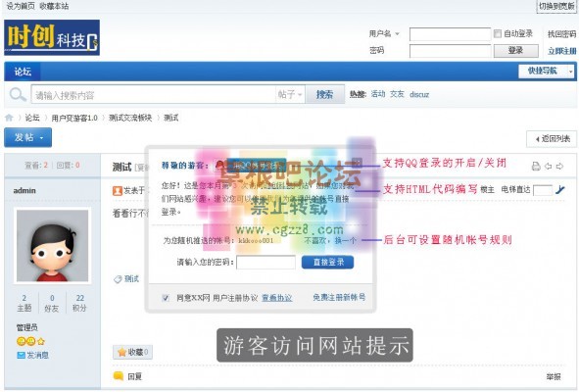Image resolution: width=579 pixels, height=392 pixels.
Task: Click the 登录 button
Action: [x=516, y=50]
